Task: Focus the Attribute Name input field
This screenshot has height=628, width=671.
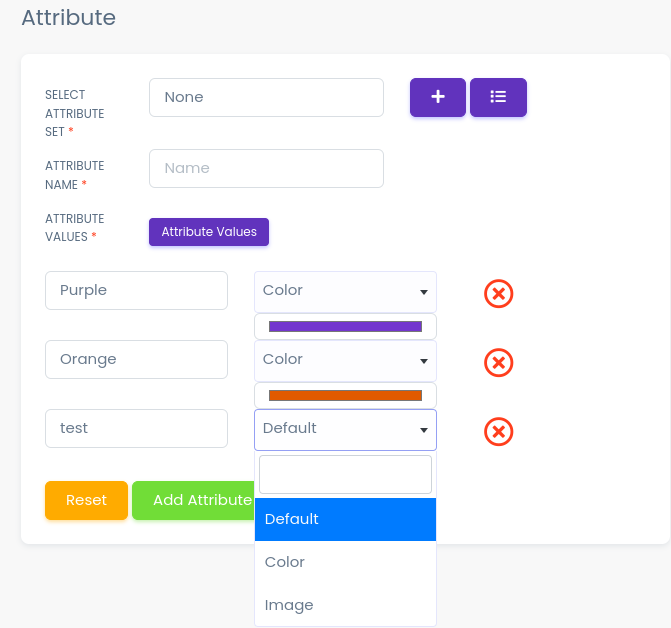Action: (266, 168)
